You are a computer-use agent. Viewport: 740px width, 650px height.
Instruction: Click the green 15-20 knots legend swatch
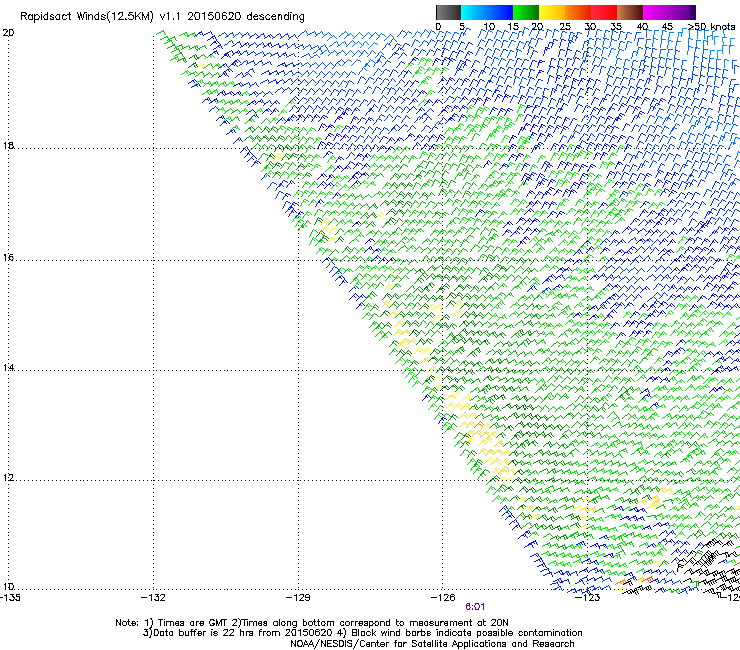(526, 12)
